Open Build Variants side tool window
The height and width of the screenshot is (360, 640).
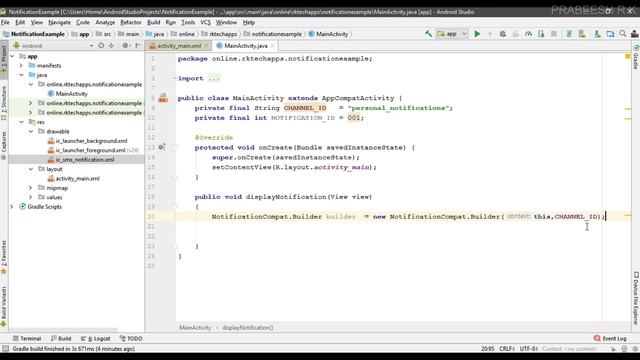(x=4, y=306)
